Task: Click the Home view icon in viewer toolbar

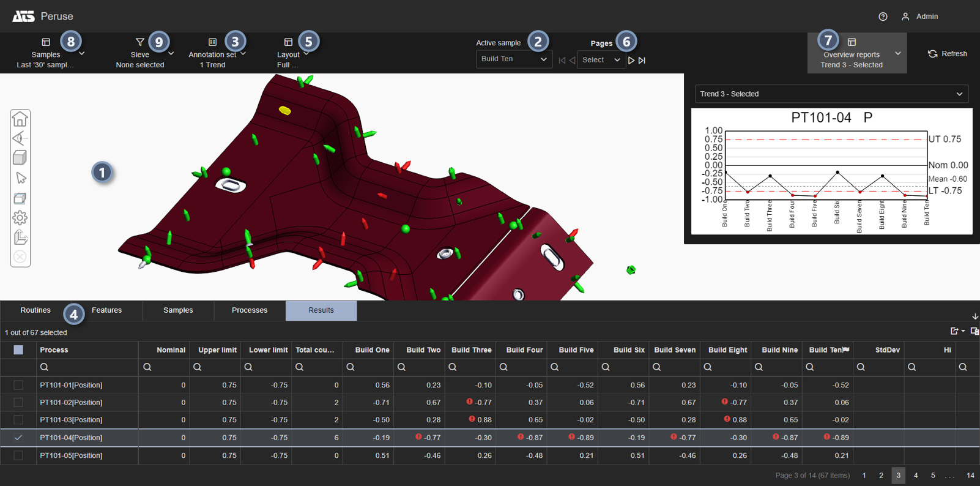Action: 20,119
